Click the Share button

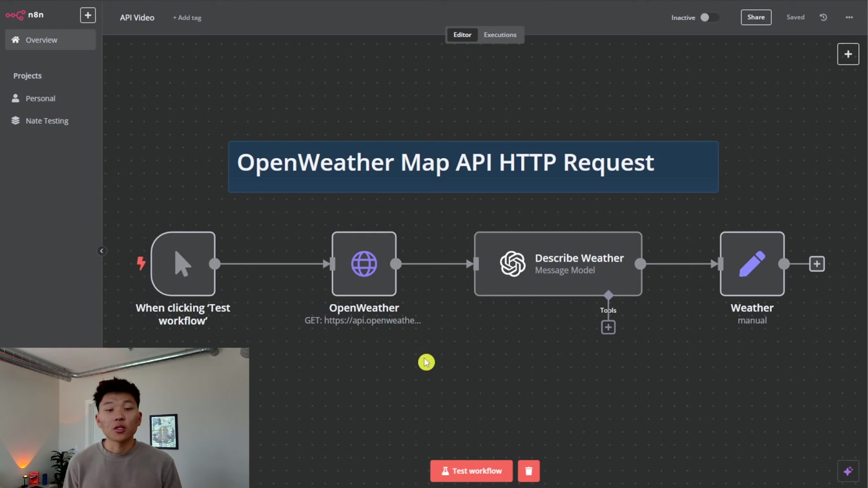point(756,17)
